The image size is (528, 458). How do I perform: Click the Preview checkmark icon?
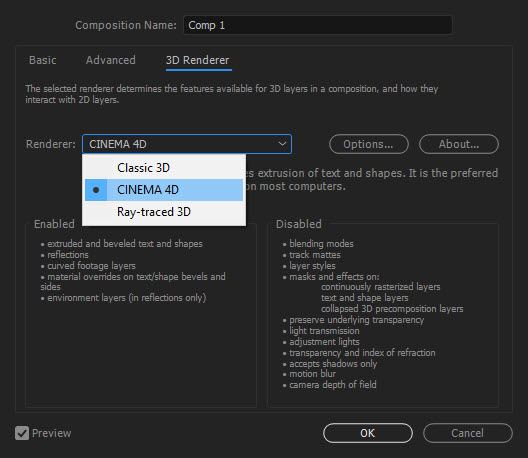[22, 433]
